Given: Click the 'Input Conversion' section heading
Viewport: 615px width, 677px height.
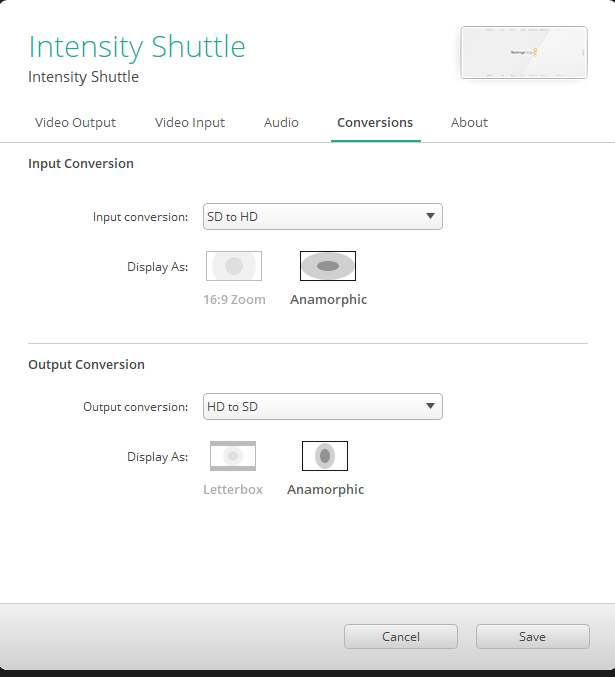Looking at the screenshot, I should pyautogui.click(x=81, y=164).
